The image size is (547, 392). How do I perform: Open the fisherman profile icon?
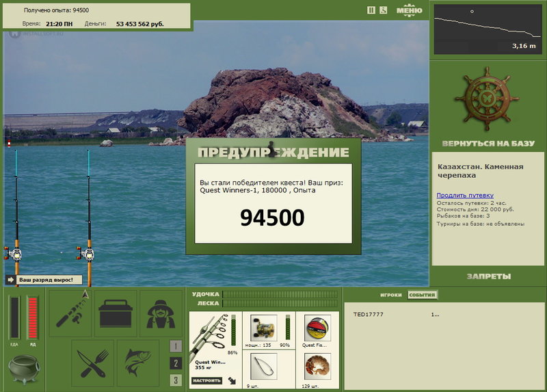[161, 313]
